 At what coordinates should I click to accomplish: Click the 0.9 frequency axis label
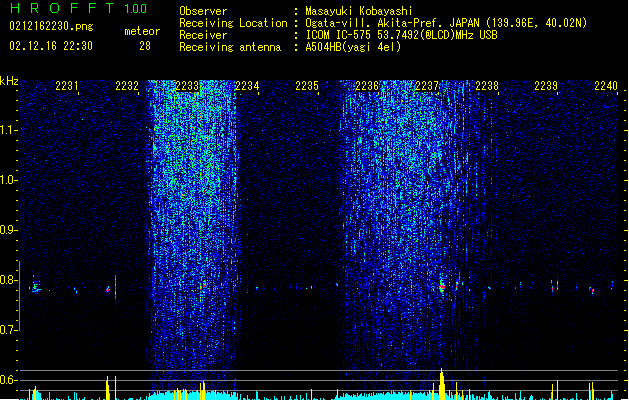(x=9, y=230)
